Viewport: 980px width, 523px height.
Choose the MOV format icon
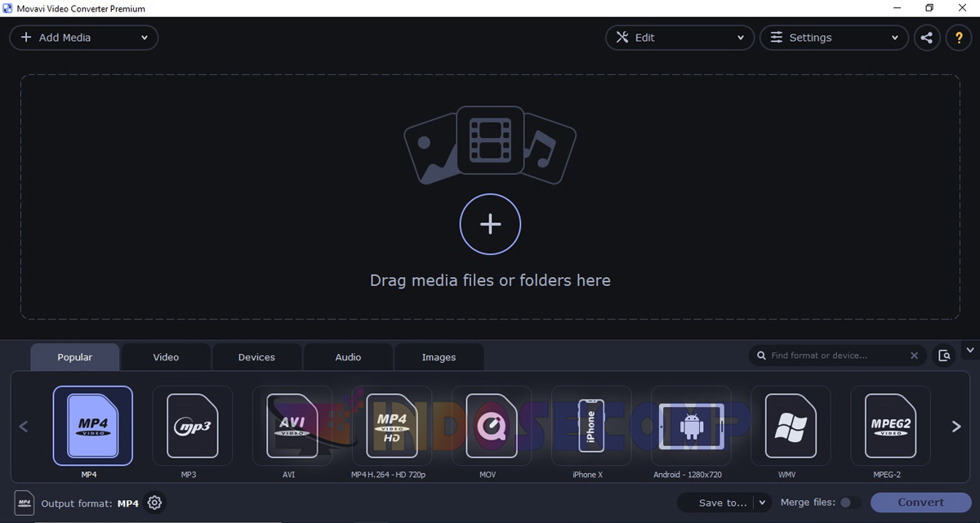click(492, 426)
